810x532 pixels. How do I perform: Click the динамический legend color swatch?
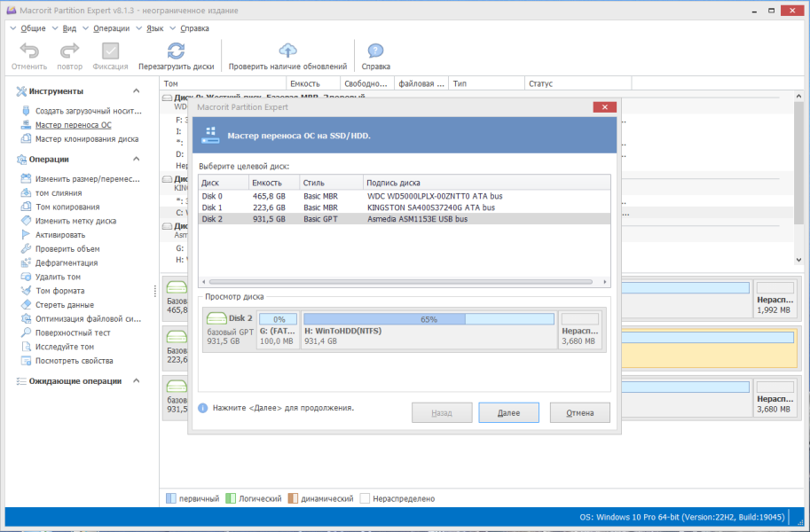[x=293, y=498]
